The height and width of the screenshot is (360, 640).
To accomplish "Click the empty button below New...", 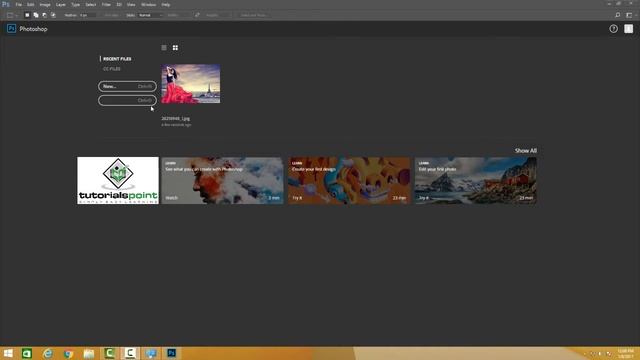I will [127, 100].
